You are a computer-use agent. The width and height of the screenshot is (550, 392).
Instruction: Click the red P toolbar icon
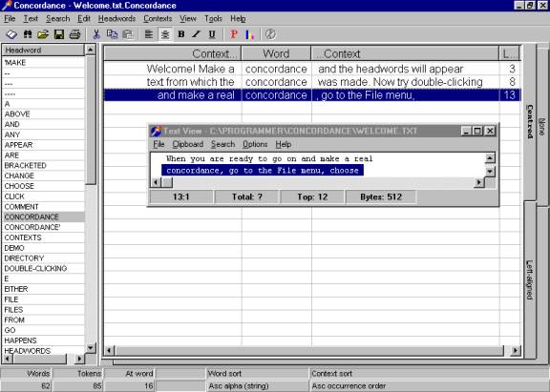(x=234, y=34)
